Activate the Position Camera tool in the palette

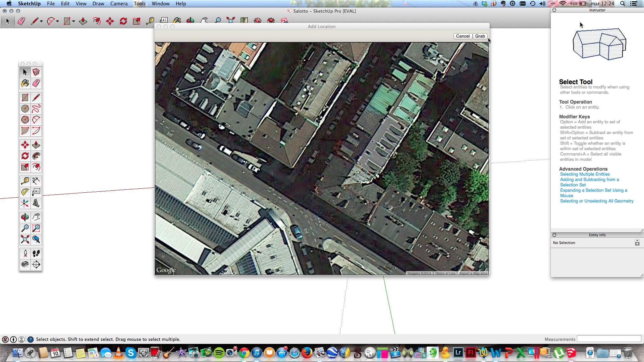pyautogui.click(x=25, y=253)
